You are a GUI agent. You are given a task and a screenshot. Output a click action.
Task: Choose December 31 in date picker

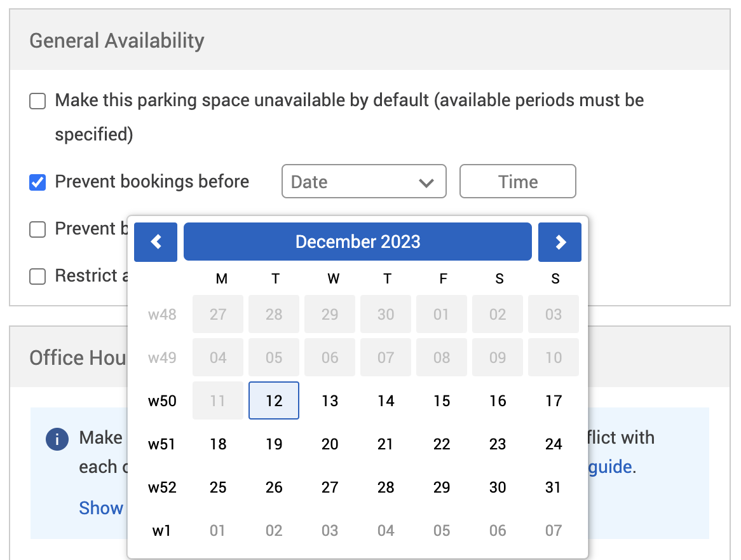(554, 488)
